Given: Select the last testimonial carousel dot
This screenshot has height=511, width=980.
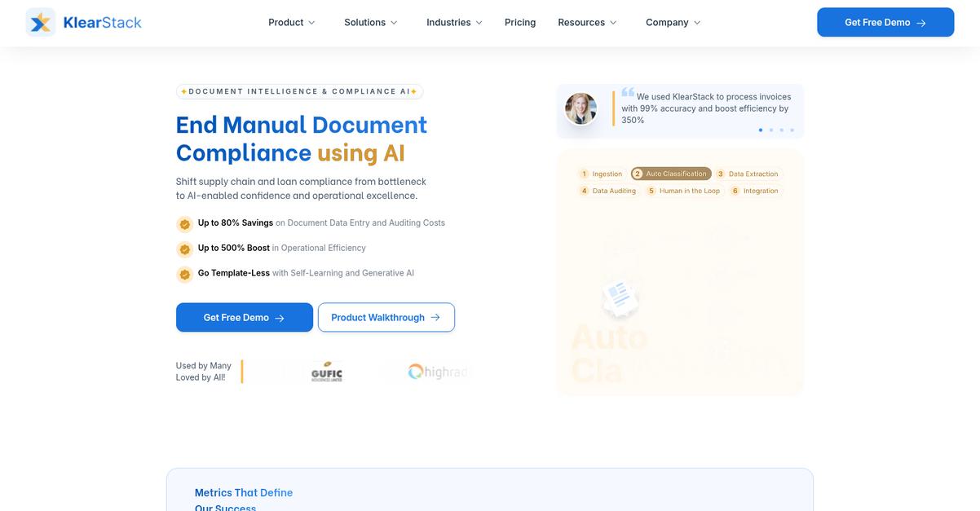Looking at the screenshot, I should 792,130.
